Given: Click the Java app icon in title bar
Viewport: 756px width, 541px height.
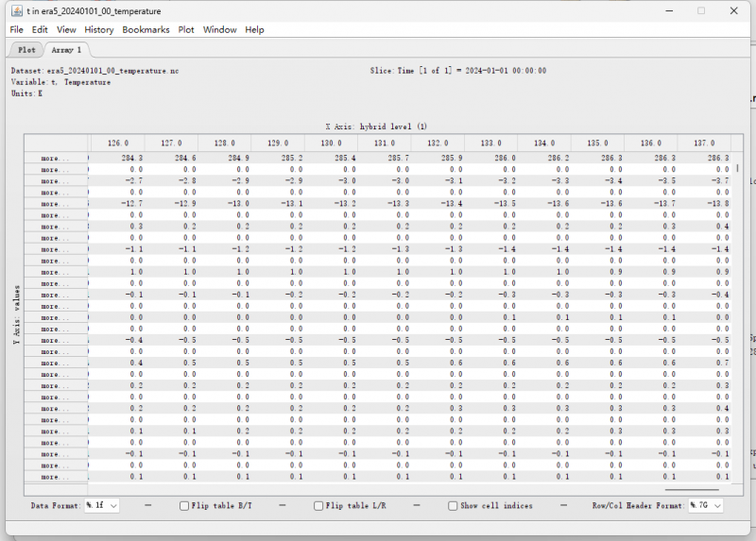Looking at the screenshot, I should [x=16, y=11].
